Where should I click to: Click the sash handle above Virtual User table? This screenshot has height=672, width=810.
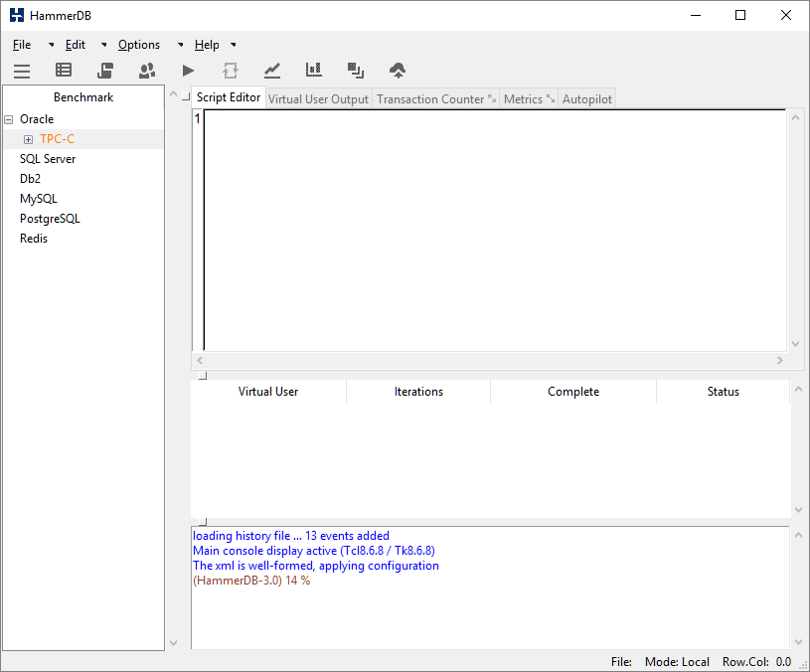(203, 376)
